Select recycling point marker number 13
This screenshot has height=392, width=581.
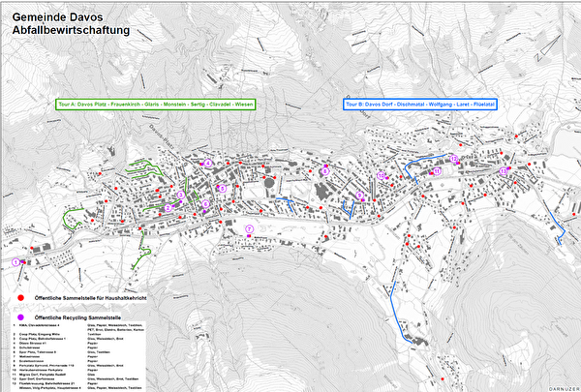tap(504, 171)
